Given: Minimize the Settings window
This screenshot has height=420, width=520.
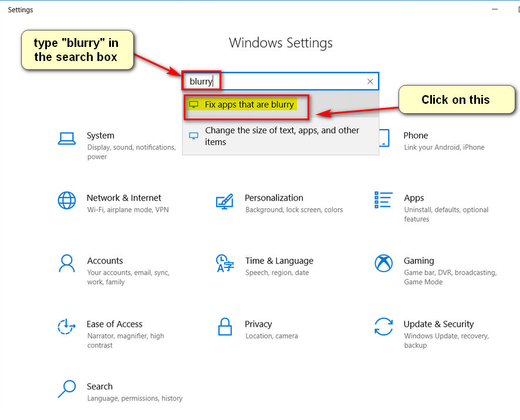Looking at the screenshot, I should pyautogui.click(x=495, y=9).
